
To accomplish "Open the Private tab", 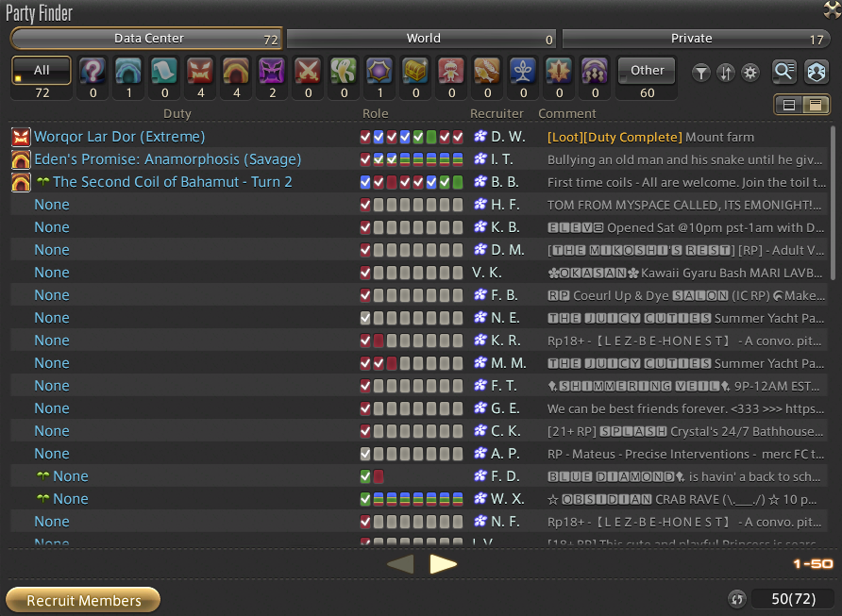I will pyautogui.click(x=696, y=39).
